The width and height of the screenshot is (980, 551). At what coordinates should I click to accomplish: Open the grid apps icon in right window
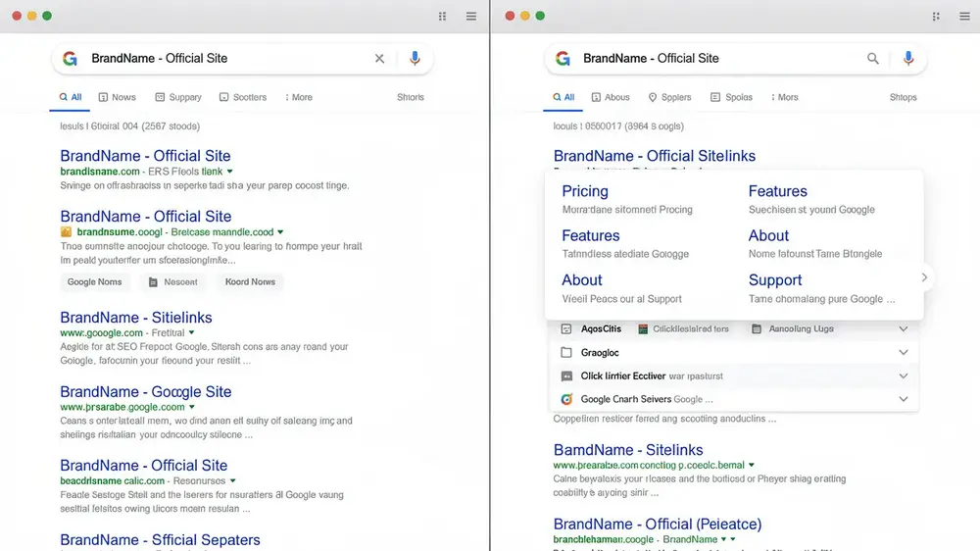tap(936, 17)
